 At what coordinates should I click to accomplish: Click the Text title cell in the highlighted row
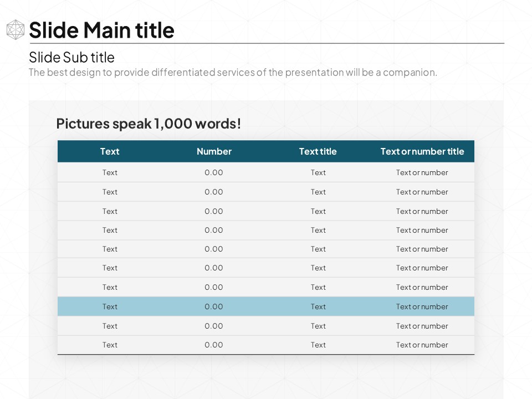(x=318, y=306)
